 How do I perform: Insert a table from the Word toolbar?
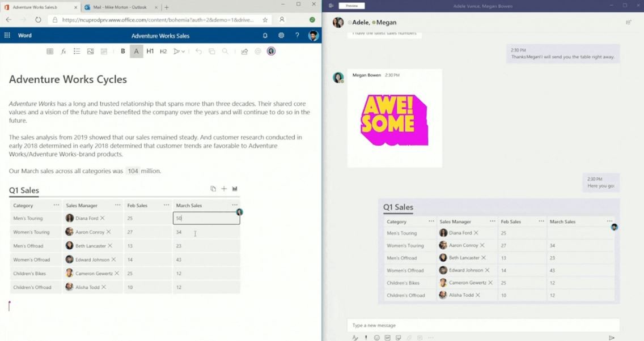tap(50, 52)
